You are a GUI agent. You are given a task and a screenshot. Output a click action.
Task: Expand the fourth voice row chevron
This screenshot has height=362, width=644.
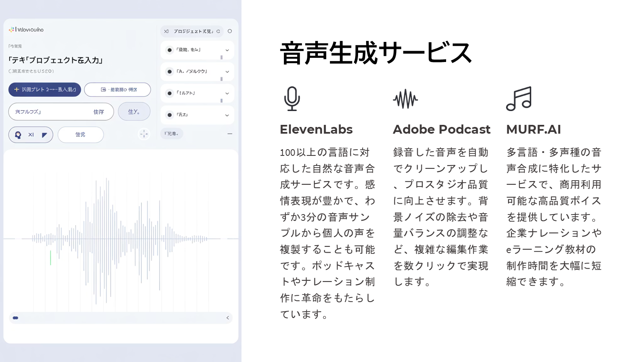click(x=227, y=115)
